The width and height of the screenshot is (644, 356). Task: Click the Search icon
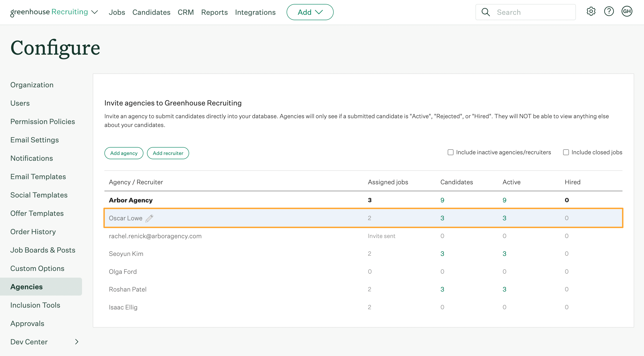(x=485, y=12)
